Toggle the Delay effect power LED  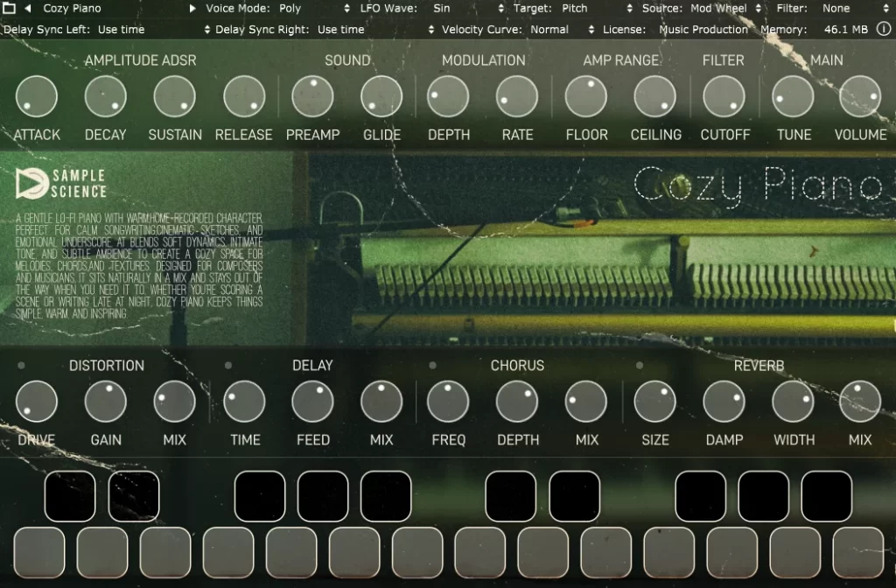[228, 365]
